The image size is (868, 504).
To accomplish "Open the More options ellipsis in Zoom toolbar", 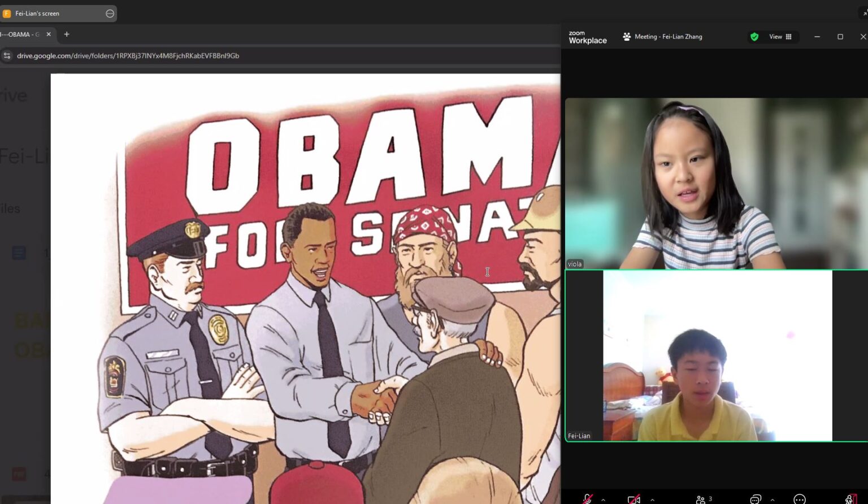I will tap(800, 499).
